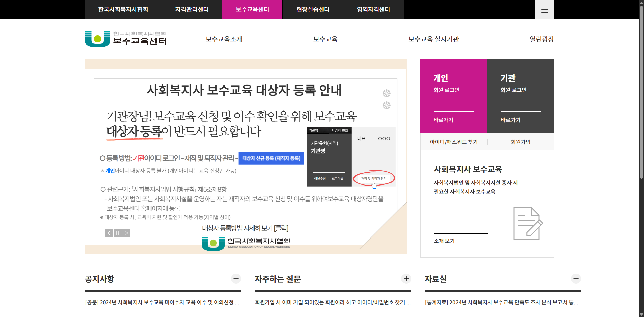Go back to previous banner slide
Viewport: 644px width, 317px height.
coord(109,233)
